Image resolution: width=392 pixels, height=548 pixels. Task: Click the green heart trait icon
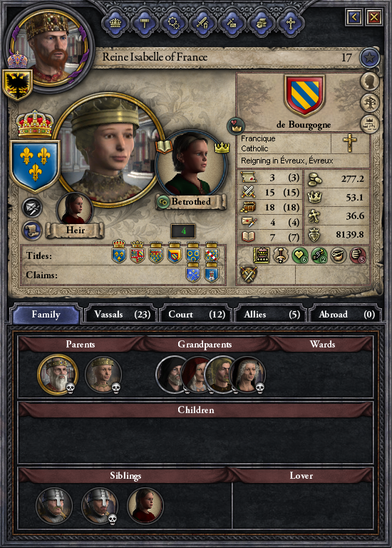pos(299,255)
